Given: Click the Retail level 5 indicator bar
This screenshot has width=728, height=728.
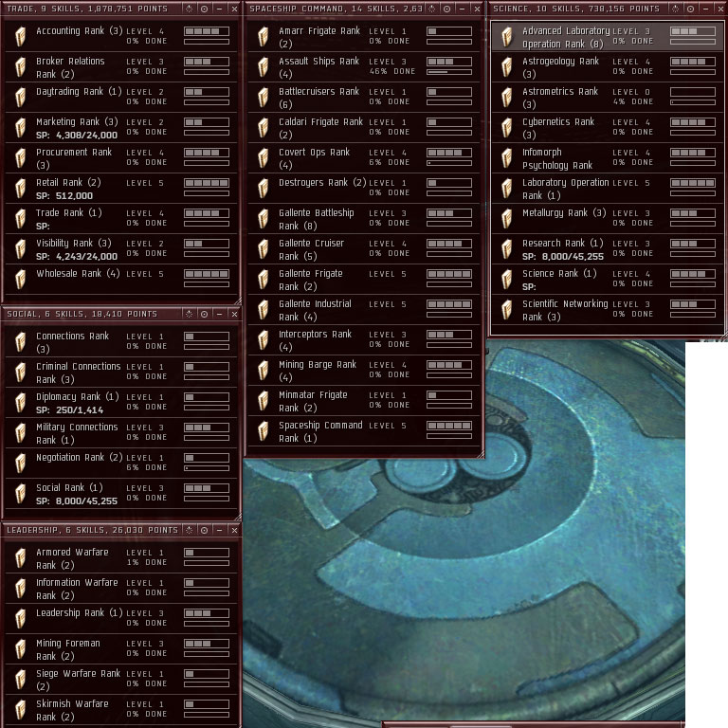Looking at the screenshot, I should click(x=207, y=183).
